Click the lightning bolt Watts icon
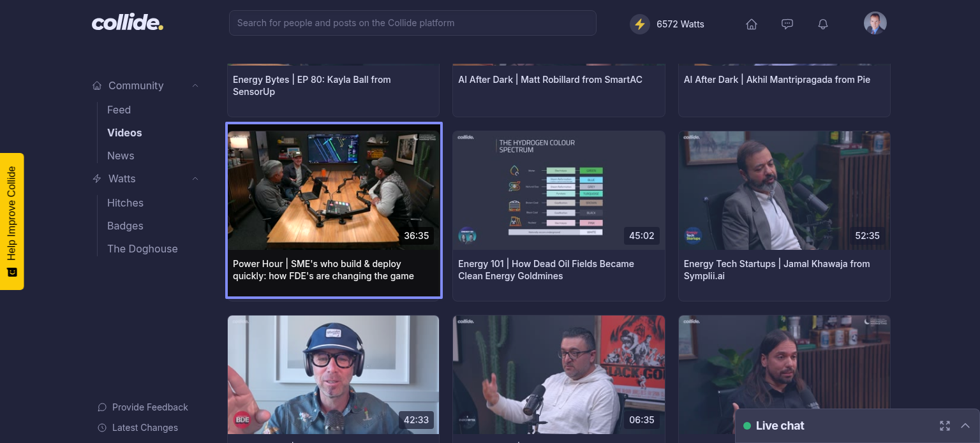The image size is (980, 443). click(639, 24)
